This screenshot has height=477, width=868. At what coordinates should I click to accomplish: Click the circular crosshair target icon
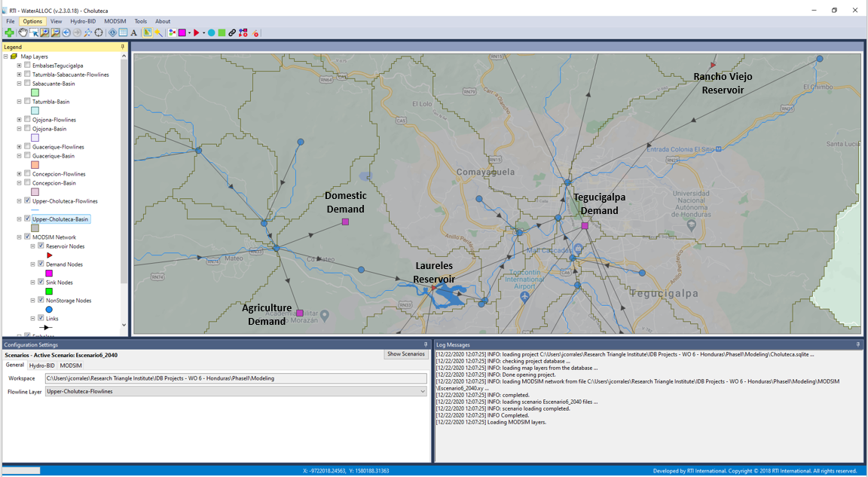coord(99,32)
